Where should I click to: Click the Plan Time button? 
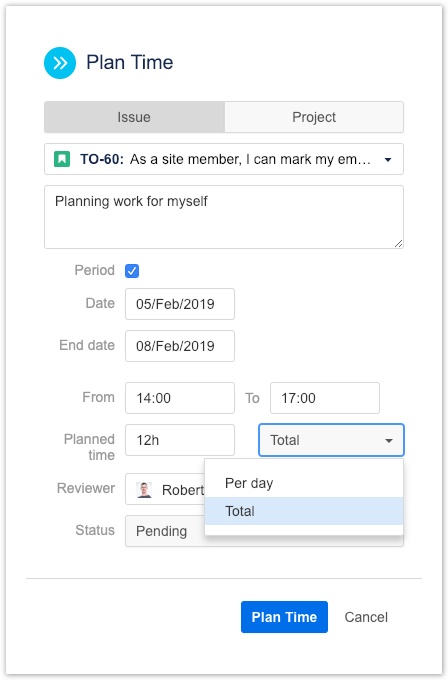(x=284, y=617)
